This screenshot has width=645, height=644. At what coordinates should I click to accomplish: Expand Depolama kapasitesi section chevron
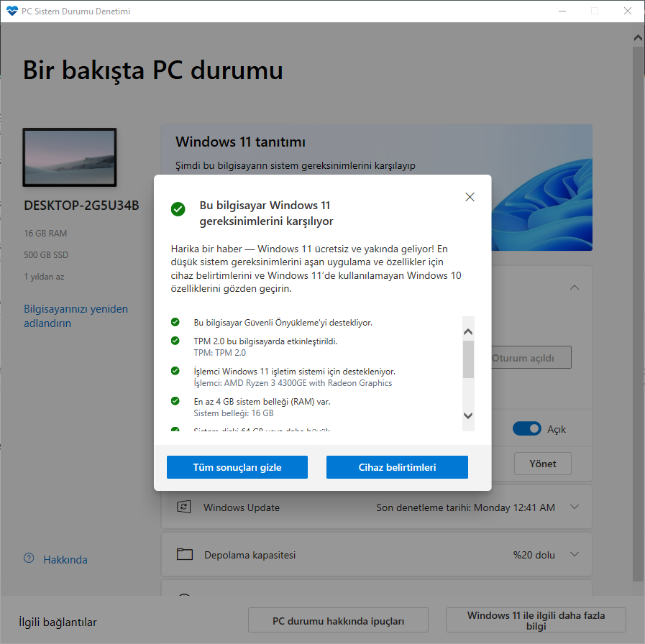tap(575, 554)
